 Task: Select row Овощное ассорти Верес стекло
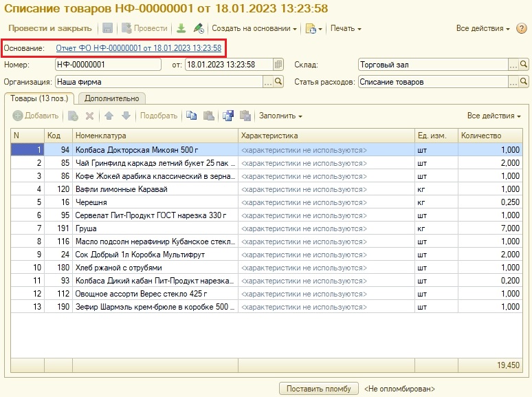(266, 294)
